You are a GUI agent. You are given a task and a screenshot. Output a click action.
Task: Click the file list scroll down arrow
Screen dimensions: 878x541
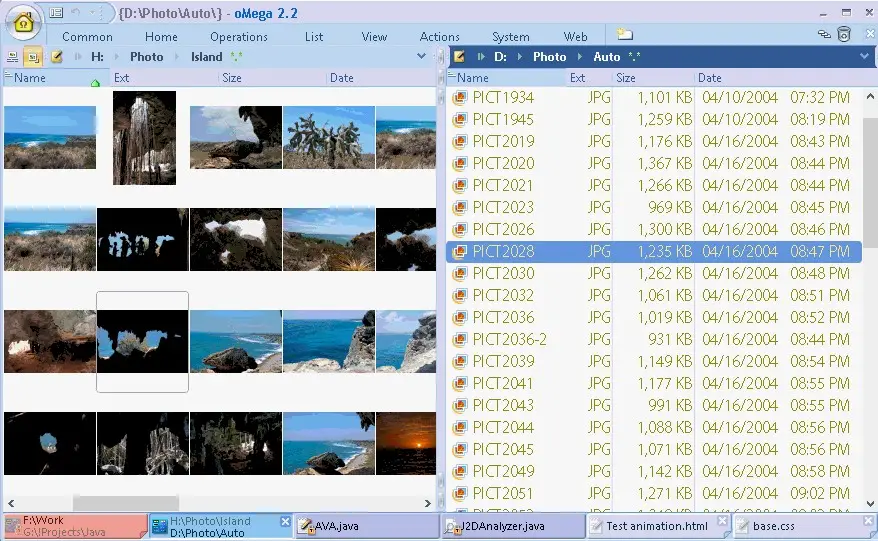click(870, 503)
